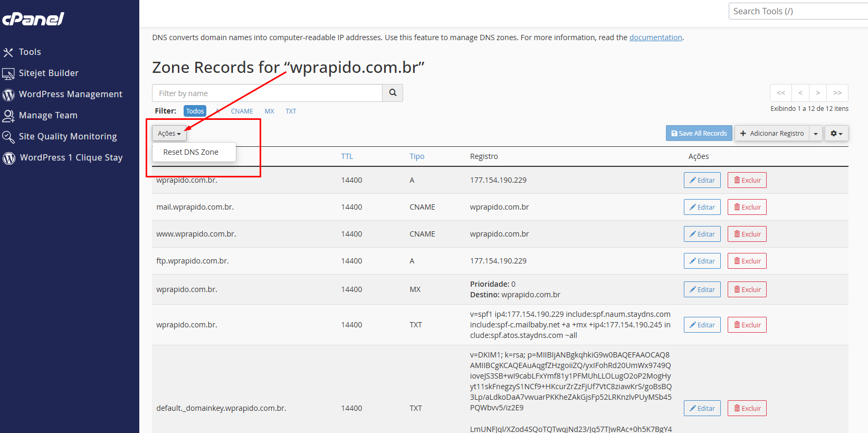868x433 pixels.
Task: Open the documentation link
Action: pyautogui.click(x=655, y=37)
